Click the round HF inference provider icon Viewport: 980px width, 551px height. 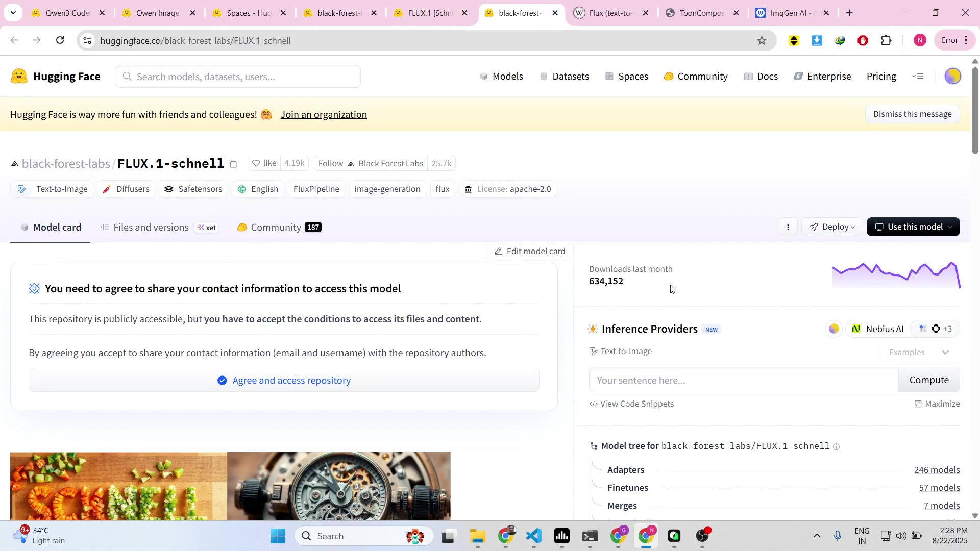pos(834,329)
